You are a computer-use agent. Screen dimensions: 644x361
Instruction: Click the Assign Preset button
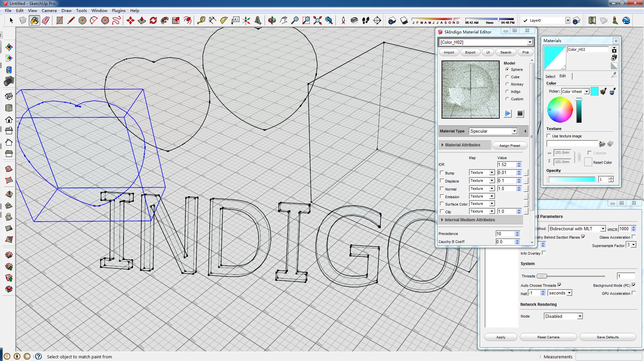click(509, 145)
